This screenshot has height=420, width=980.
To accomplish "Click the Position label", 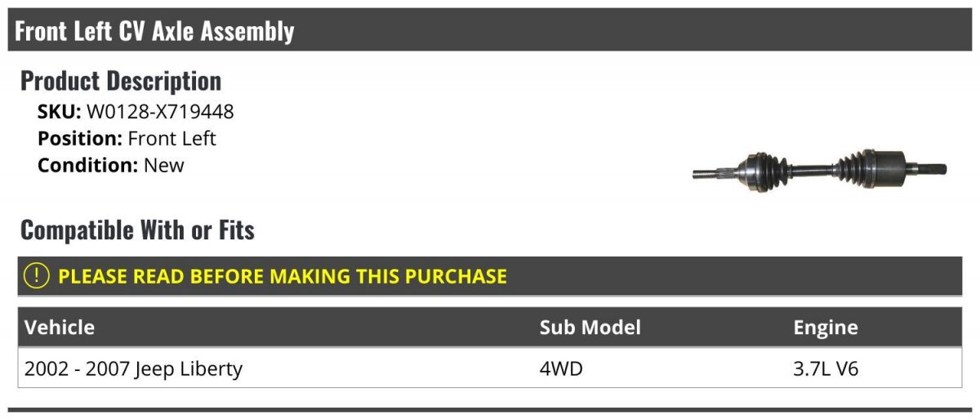I will 80,139.
